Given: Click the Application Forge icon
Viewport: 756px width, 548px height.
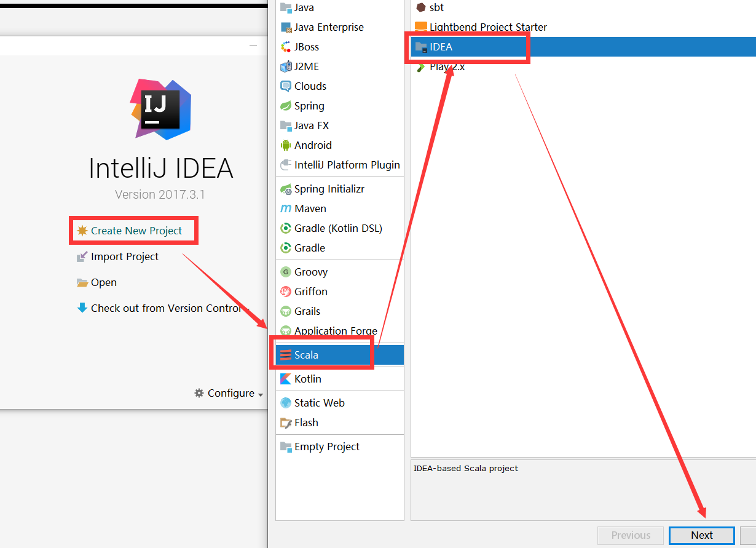Looking at the screenshot, I should [286, 331].
